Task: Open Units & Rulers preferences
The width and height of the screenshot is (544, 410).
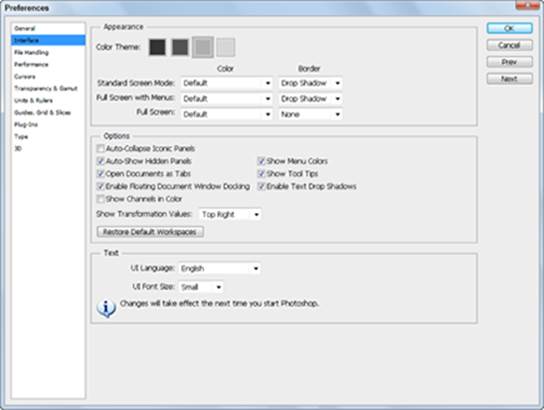Action: pyautogui.click(x=48, y=101)
